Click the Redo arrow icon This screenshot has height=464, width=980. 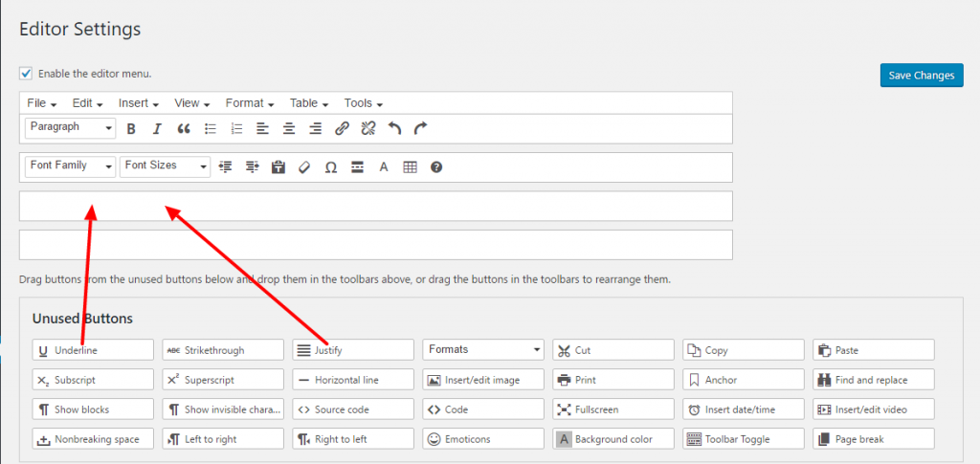[x=421, y=128]
